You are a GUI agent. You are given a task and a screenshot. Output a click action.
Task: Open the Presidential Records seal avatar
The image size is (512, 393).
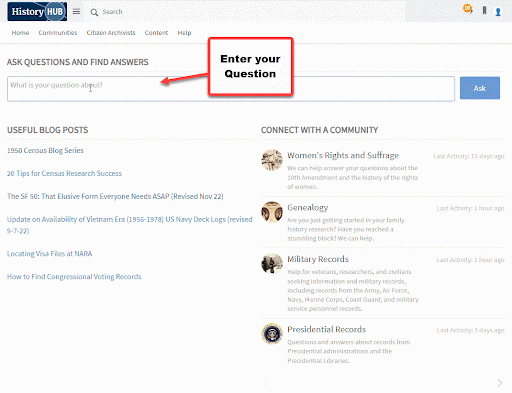[x=272, y=334]
